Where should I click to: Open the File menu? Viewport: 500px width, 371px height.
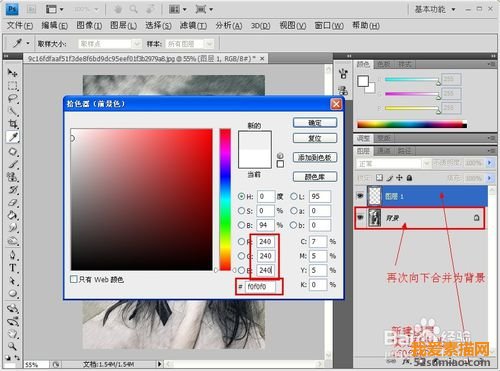(20, 26)
